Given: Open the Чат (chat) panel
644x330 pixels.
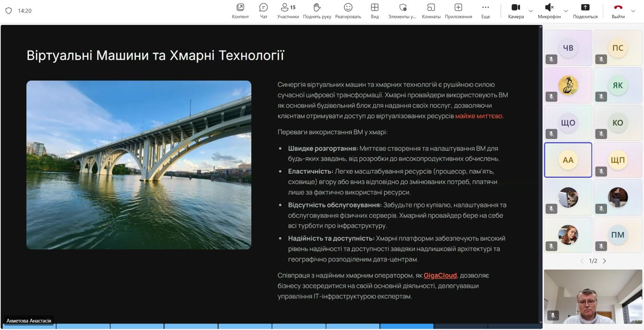Looking at the screenshot, I should pos(264,11).
